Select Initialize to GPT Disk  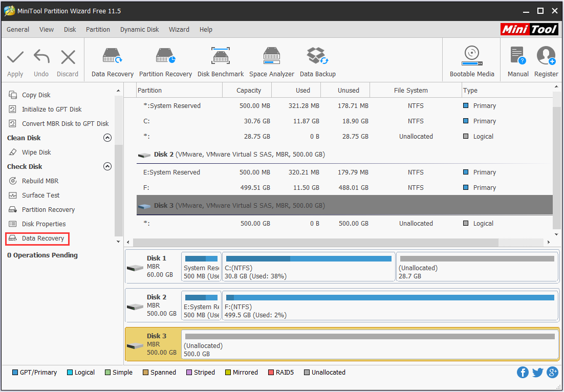tap(45, 110)
